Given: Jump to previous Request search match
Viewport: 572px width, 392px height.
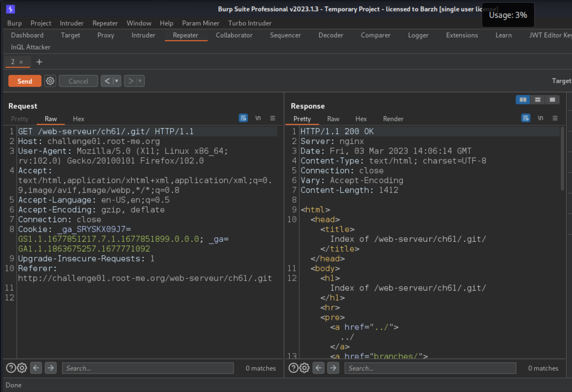Looking at the screenshot, I should pos(36,368).
